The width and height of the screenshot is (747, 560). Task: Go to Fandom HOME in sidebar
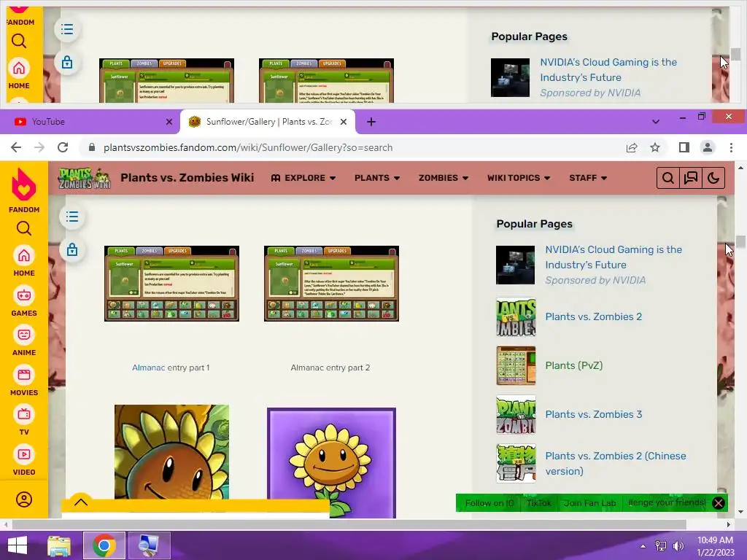(x=24, y=262)
